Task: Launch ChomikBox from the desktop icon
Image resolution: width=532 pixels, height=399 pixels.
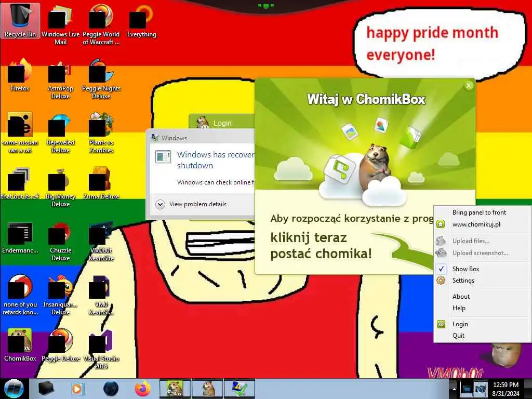Action: tap(20, 345)
